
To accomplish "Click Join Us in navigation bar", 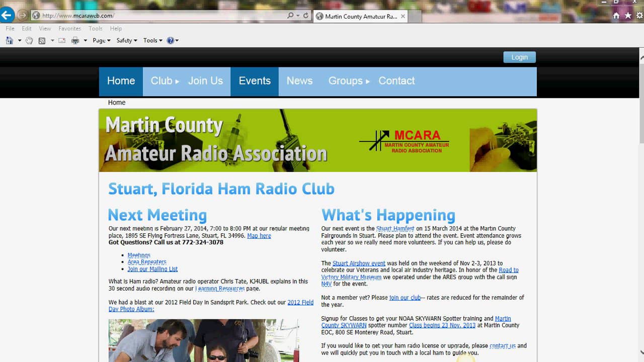I will pos(205,81).
